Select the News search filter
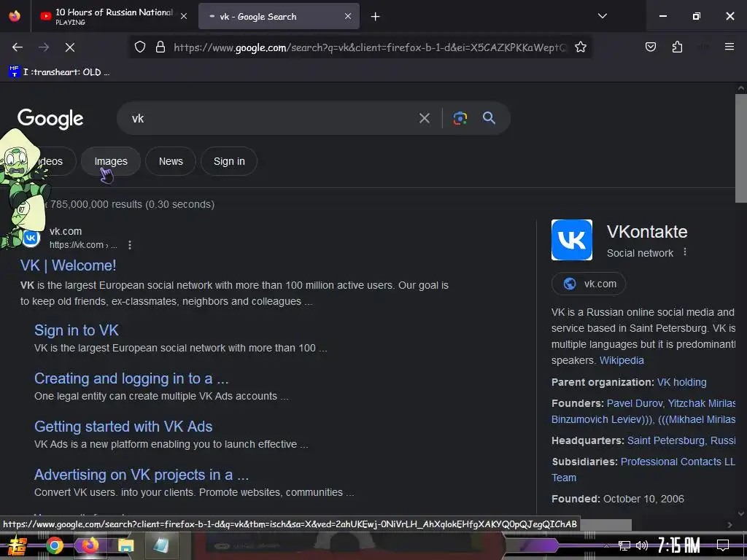Screen dimensions: 747x560 (171, 161)
